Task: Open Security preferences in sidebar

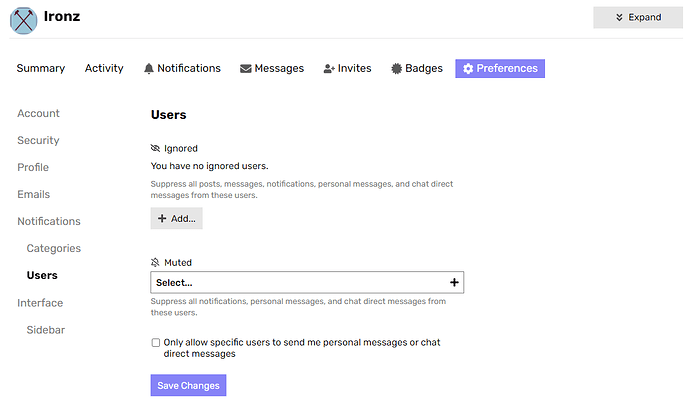Action: point(38,140)
